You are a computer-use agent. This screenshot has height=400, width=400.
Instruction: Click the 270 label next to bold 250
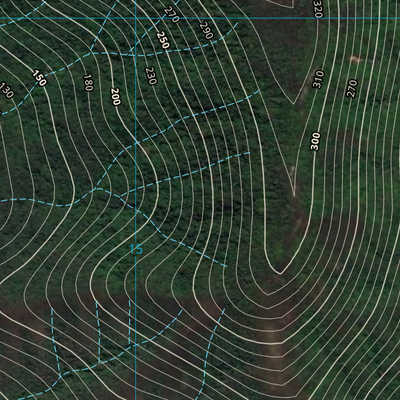tap(172, 14)
